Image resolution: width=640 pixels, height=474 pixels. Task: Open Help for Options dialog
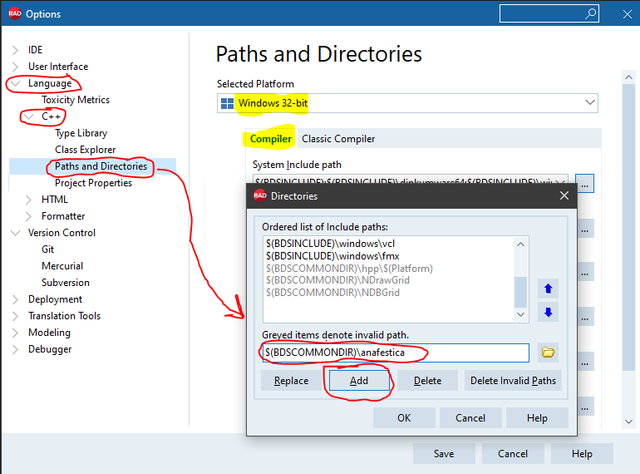(582, 454)
